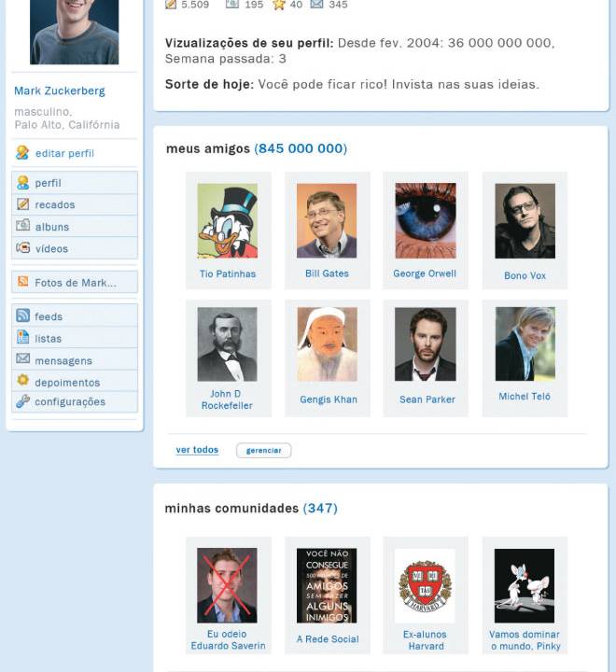Click the Michel Teló name link
The height and width of the screenshot is (672, 616).
pos(525,397)
